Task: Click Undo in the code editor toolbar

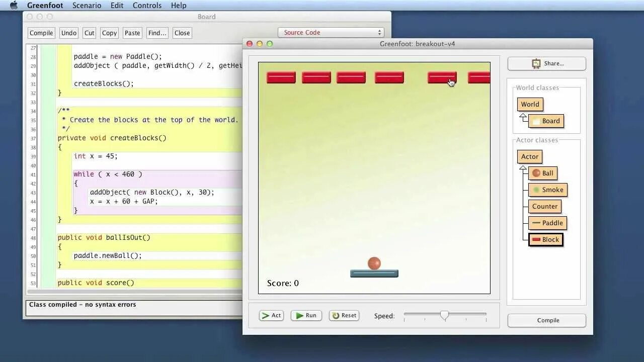Action: point(68,33)
